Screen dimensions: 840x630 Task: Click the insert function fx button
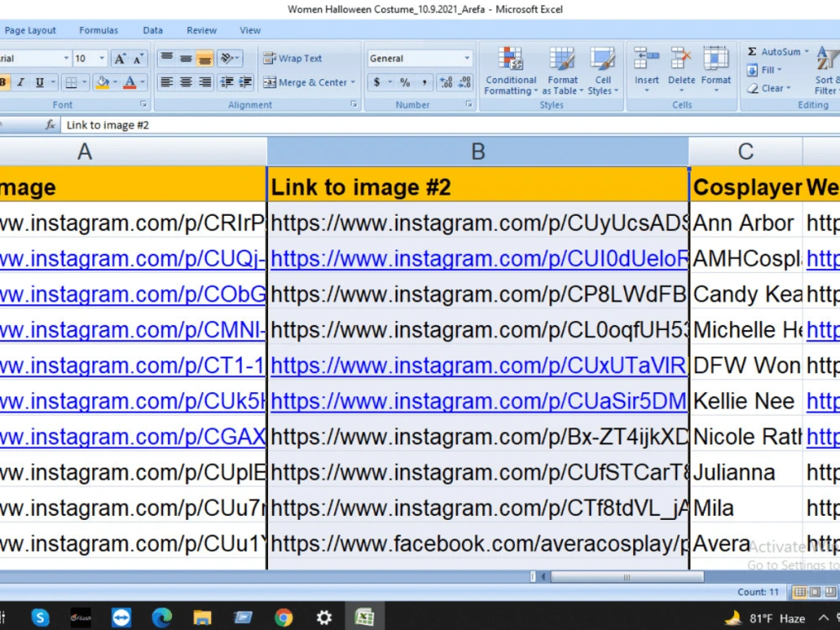pyautogui.click(x=50, y=125)
